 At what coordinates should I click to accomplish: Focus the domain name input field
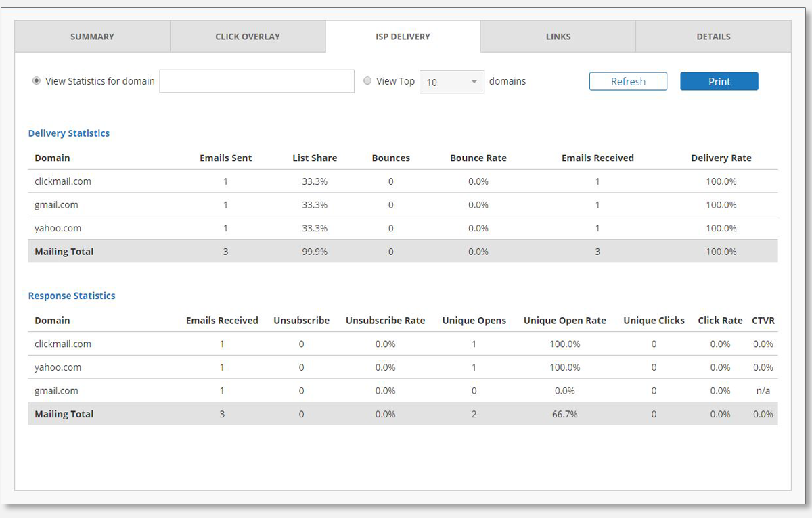click(x=257, y=81)
